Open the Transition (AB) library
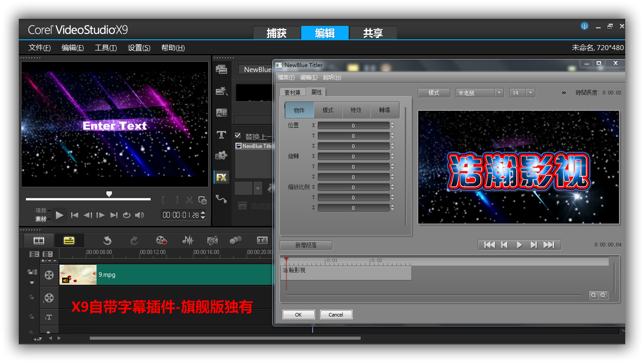Screen dimensions: 644x363 (221, 113)
